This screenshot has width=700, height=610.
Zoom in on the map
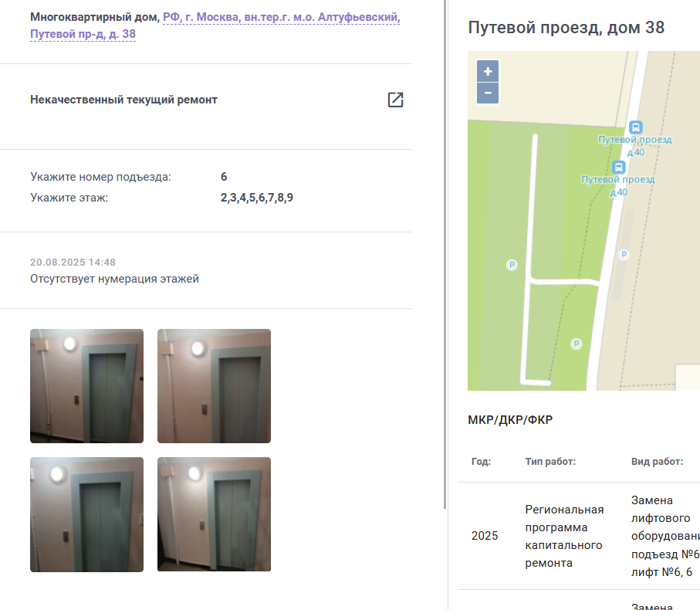pos(488,71)
